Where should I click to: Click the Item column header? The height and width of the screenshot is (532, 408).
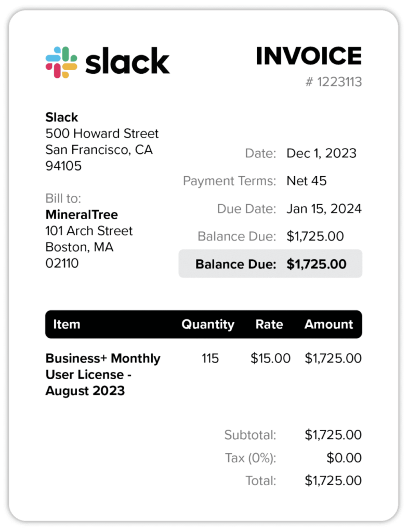tap(67, 324)
